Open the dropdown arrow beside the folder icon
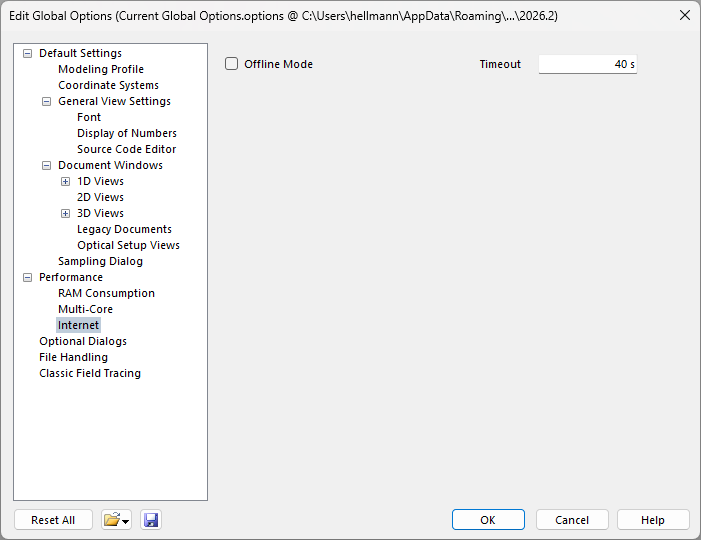The image size is (701, 540). 126,521
